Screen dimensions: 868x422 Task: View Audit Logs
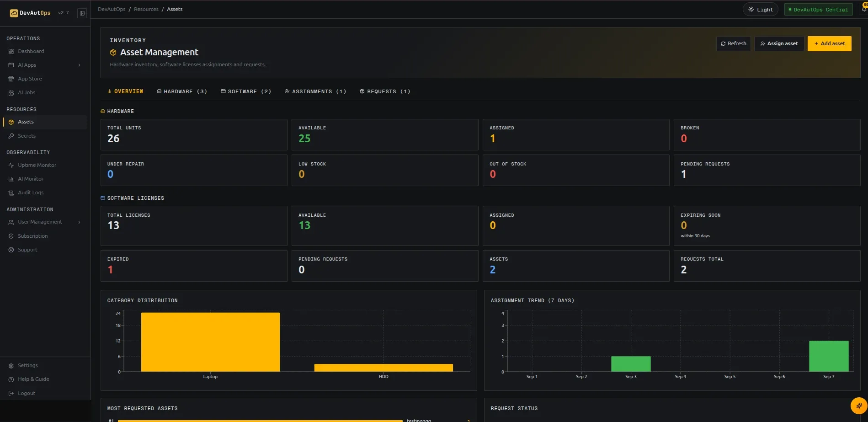31,192
